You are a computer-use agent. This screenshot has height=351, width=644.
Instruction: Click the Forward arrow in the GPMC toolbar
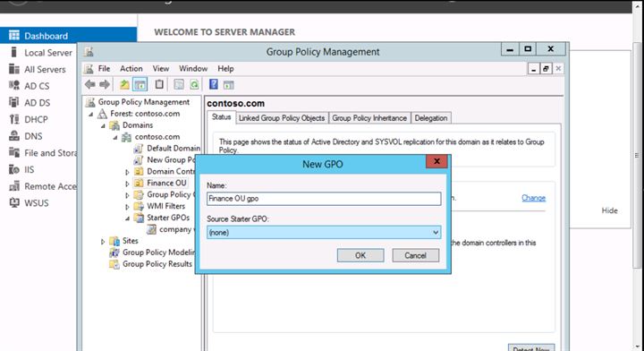(x=105, y=85)
